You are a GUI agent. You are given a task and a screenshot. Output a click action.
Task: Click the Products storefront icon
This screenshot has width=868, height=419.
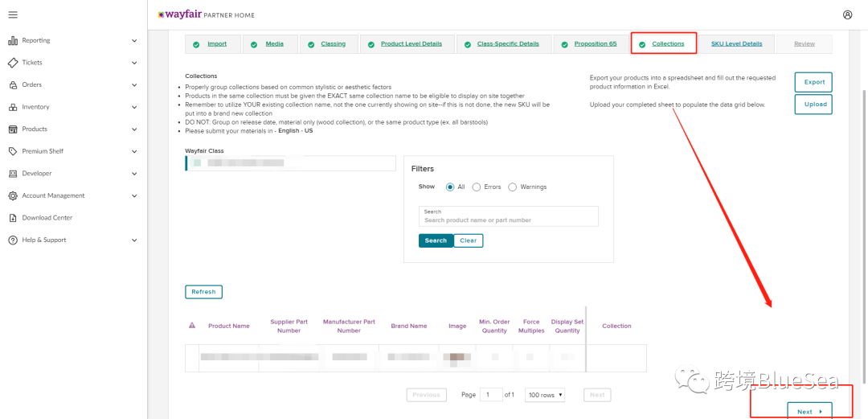click(x=13, y=129)
